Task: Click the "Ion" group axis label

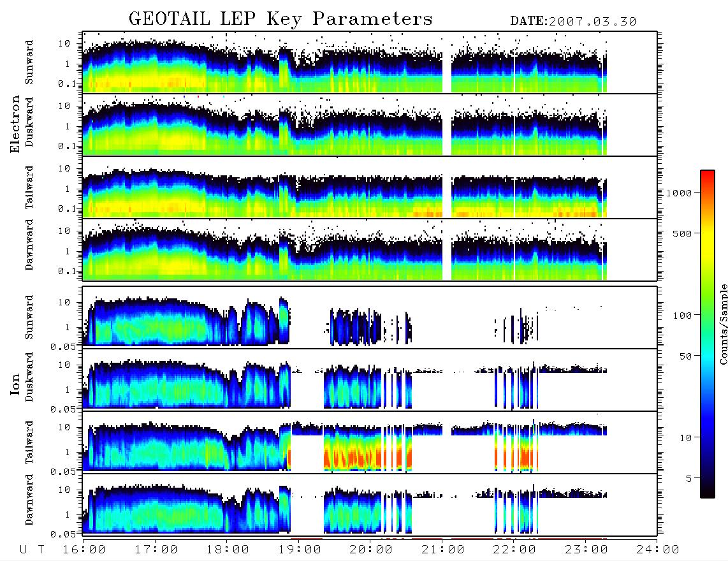Action: pos(15,384)
